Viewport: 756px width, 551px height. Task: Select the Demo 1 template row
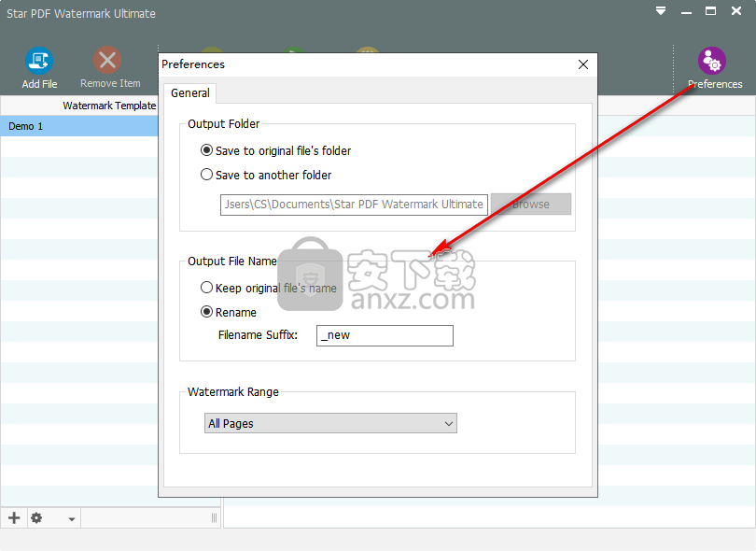(79, 126)
